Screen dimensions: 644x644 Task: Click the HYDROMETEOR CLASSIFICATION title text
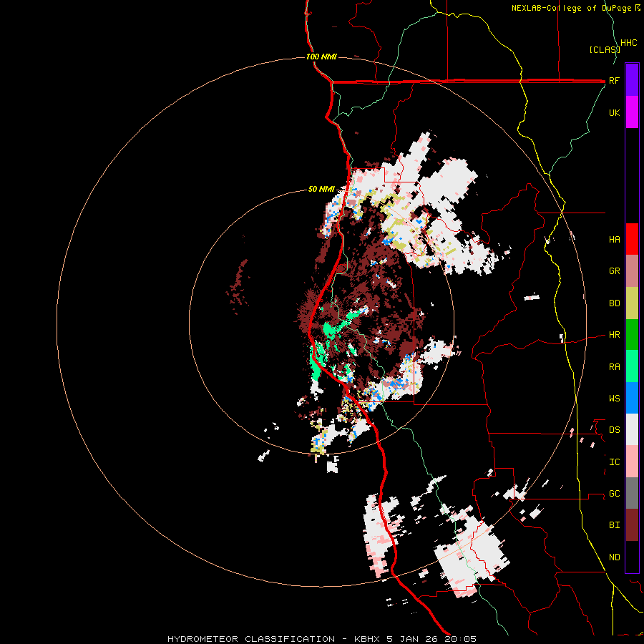pyautogui.click(x=251, y=639)
